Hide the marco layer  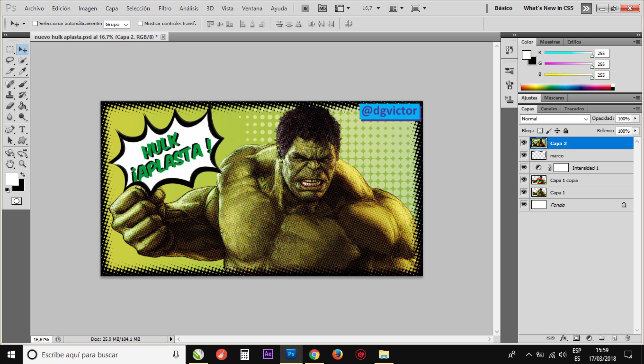524,155
